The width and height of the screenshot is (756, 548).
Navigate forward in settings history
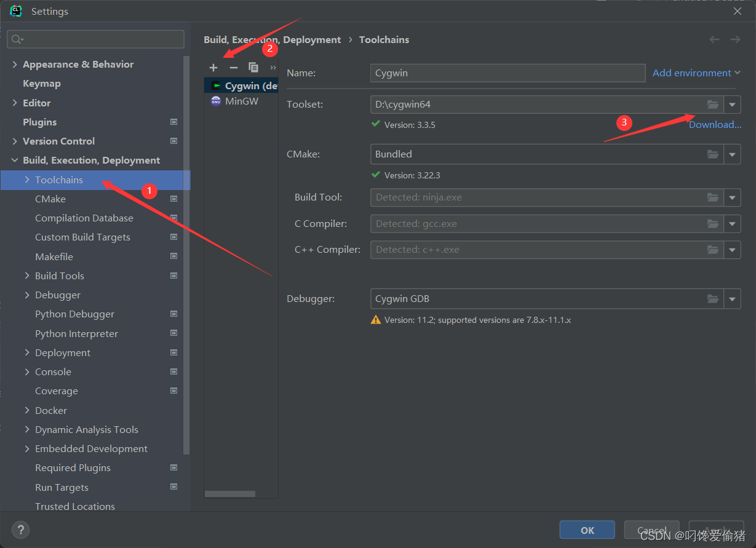[x=735, y=39]
